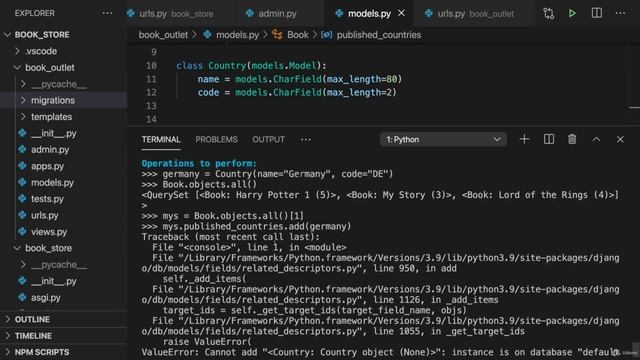Close the models.py tab
This screenshot has height=360, width=640.
tap(402, 13)
